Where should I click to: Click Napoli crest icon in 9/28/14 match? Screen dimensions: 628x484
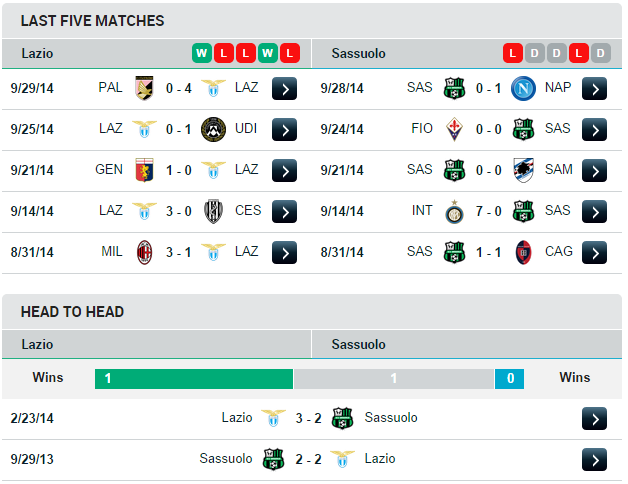coord(524,88)
